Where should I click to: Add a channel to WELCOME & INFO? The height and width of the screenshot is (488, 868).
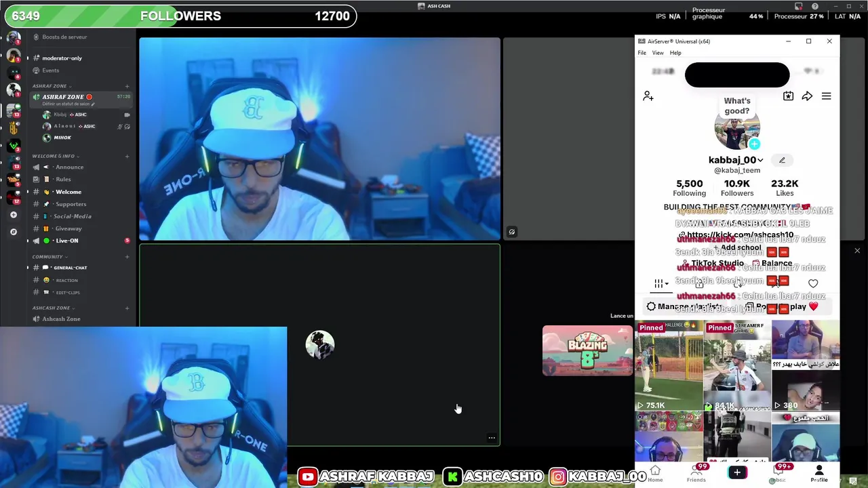point(127,157)
